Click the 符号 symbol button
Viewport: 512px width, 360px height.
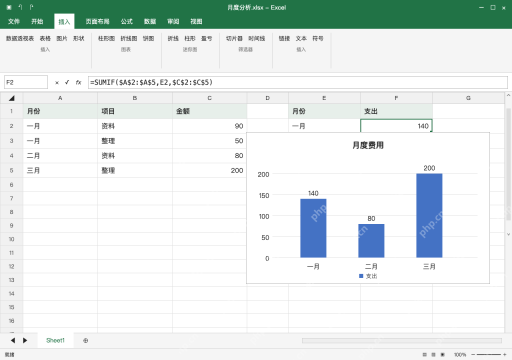pyautogui.click(x=318, y=39)
